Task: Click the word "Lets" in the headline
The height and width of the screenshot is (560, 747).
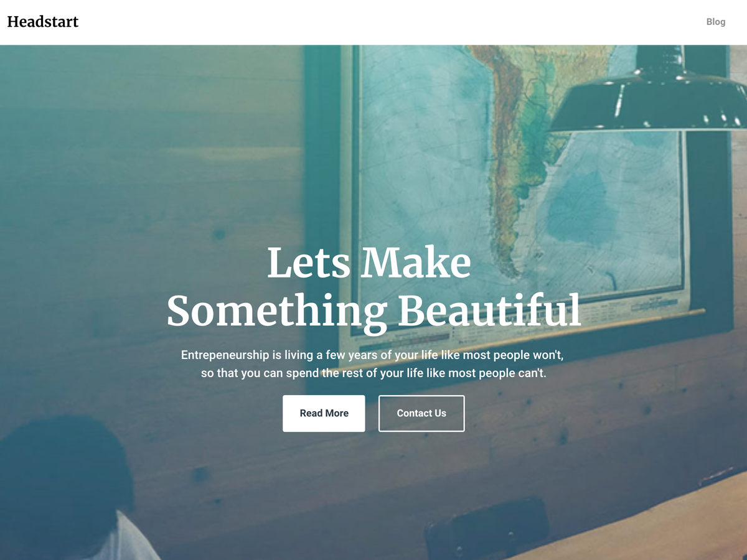Action: tap(309, 263)
